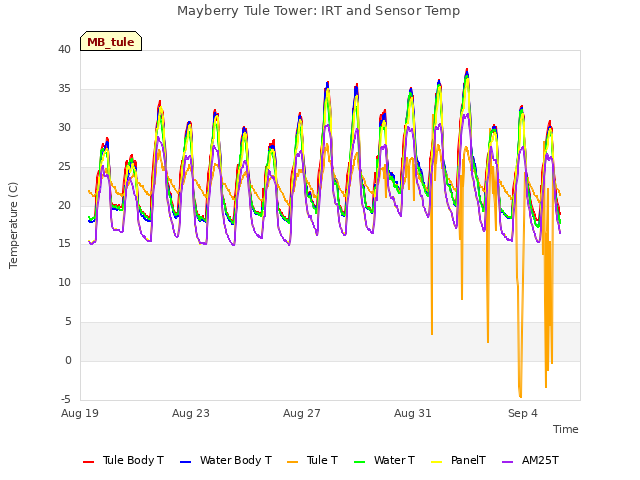
Task: Click the Aug 19 x-axis label
Action: [x=80, y=413]
